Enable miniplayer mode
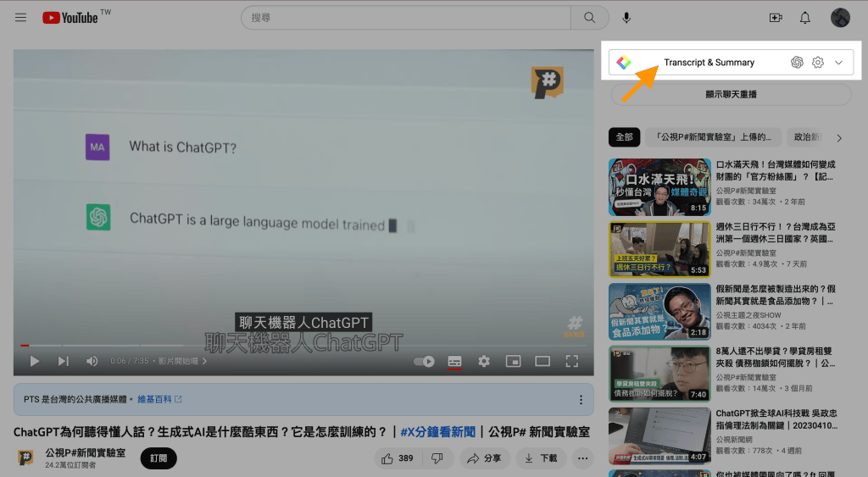Viewport: 868px width, 477px height. coord(513,361)
